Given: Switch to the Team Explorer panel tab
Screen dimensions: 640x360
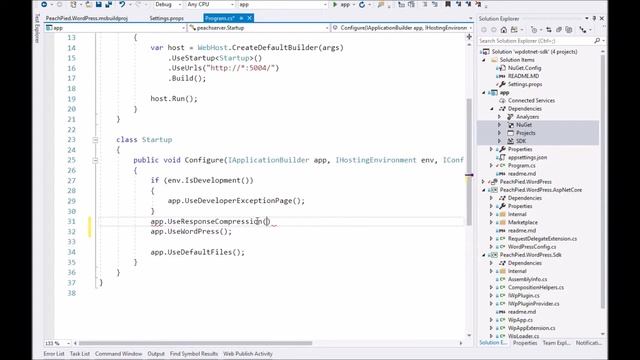Looking at the screenshot, I should tap(556, 343).
